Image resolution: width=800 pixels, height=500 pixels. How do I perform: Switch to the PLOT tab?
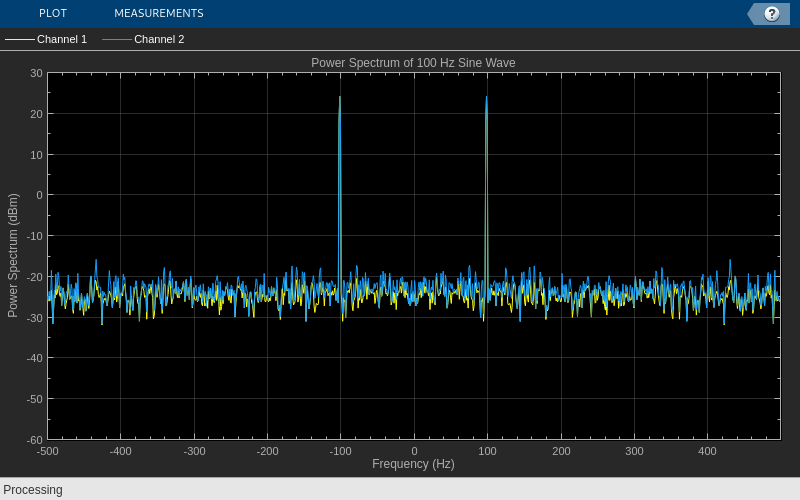[x=53, y=13]
